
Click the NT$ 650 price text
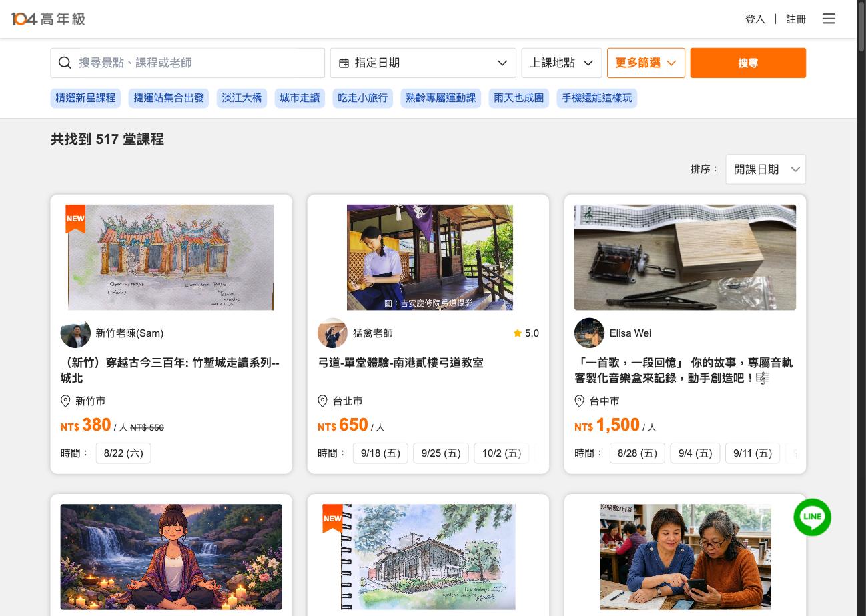pos(343,425)
